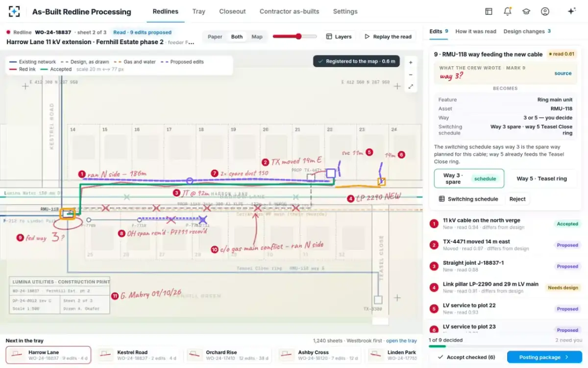Click Accept checked (6)
This screenshot has height=368, width=588.
(466, 357)
